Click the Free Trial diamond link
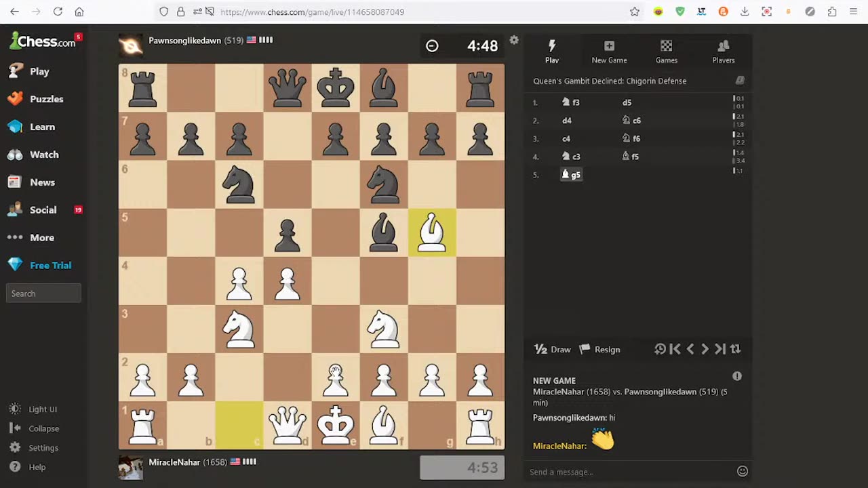868x488 pixels. point(39,266)
